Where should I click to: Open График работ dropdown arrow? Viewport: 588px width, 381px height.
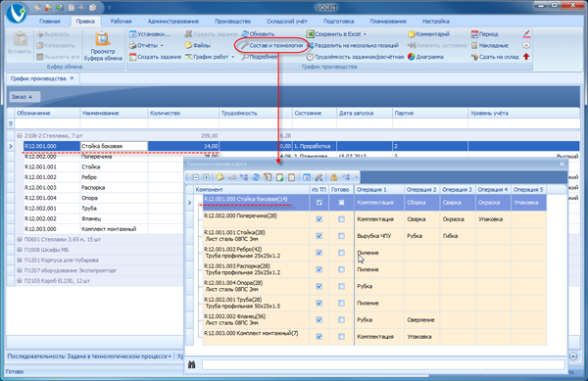pyautogui.click(x=233, y=57)
